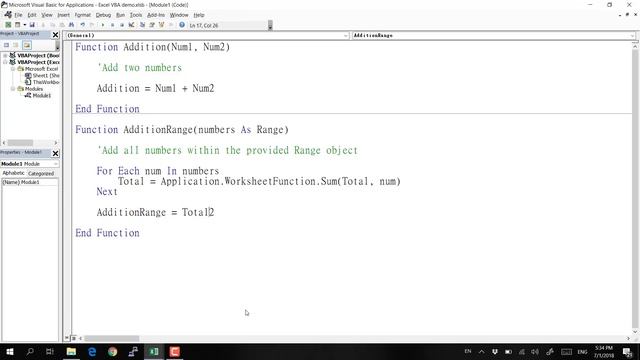The image size is (640, 360).
Task: Click the Copy toolbar icon
Action: pyautogui.click(x=53, y=25)
